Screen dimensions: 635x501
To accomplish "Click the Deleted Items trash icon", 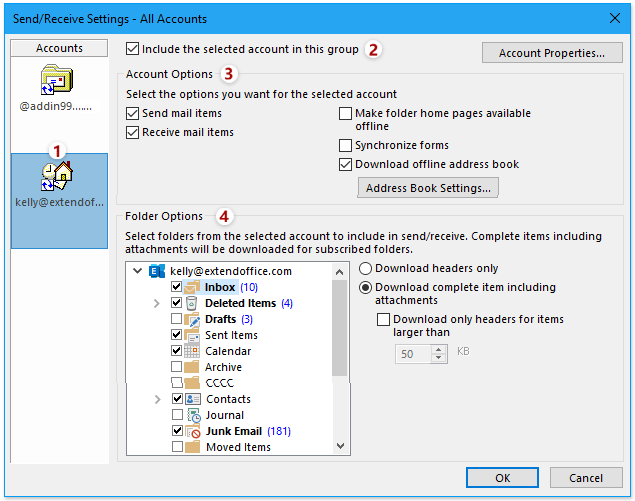I will tap(192, 303).
